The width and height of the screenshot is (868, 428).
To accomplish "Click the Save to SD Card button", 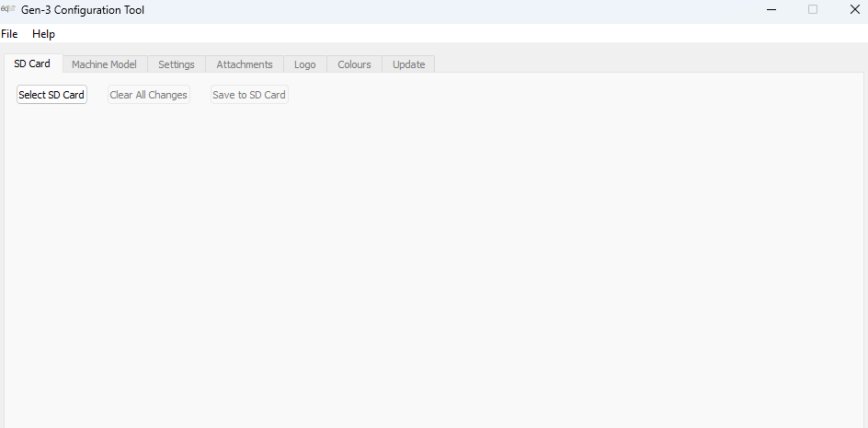I will click(x=249, y=95).
